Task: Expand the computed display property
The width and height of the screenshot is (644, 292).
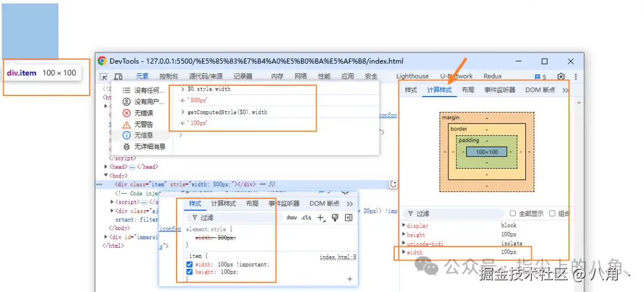Action: (x=404, y=225)
